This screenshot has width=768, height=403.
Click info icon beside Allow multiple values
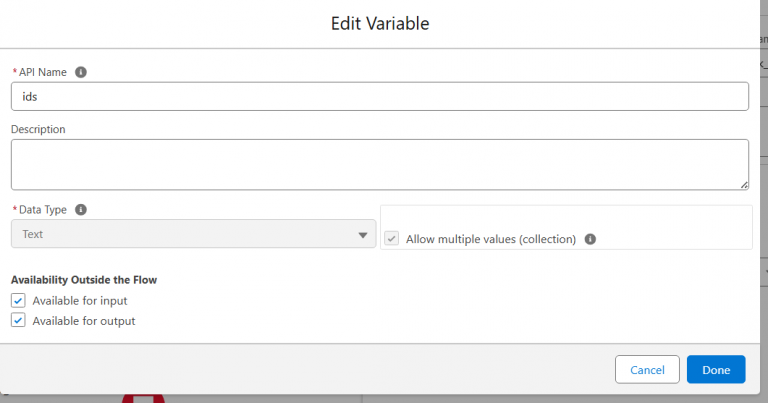590,240
